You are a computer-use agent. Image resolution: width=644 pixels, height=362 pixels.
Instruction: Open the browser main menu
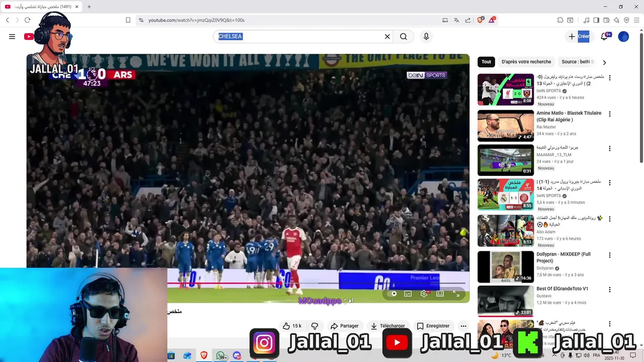coord(637,20)
